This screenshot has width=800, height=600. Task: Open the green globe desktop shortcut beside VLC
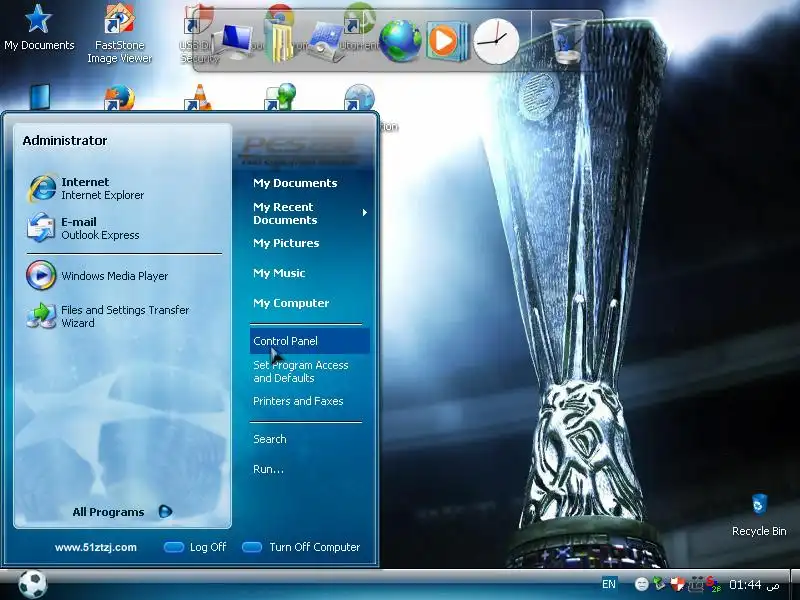(x=279, y=97)
